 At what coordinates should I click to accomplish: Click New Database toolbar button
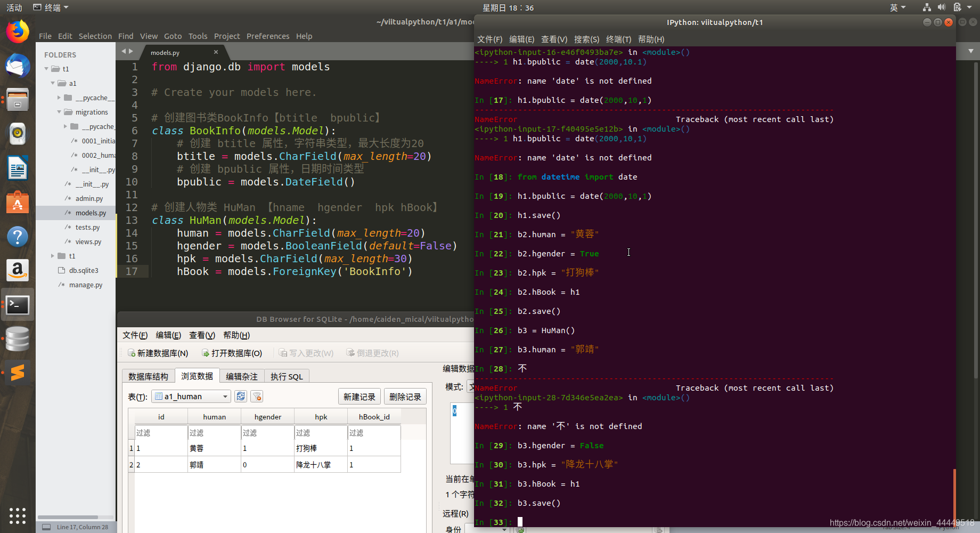pyautogui.click(x=158, y=353)
